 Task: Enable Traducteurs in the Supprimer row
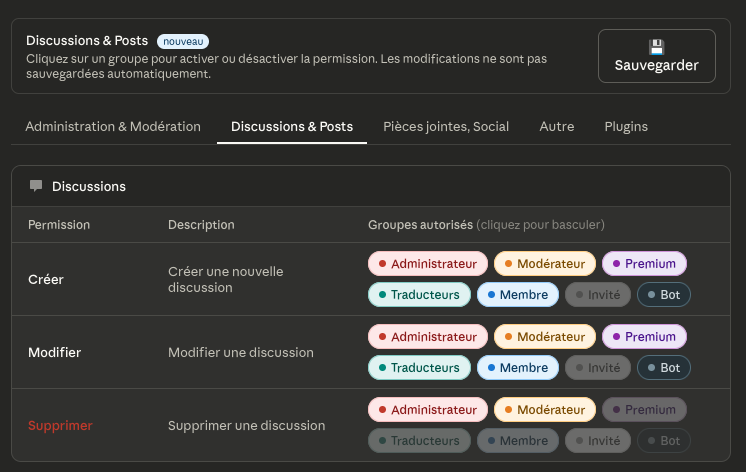point(418,440)
